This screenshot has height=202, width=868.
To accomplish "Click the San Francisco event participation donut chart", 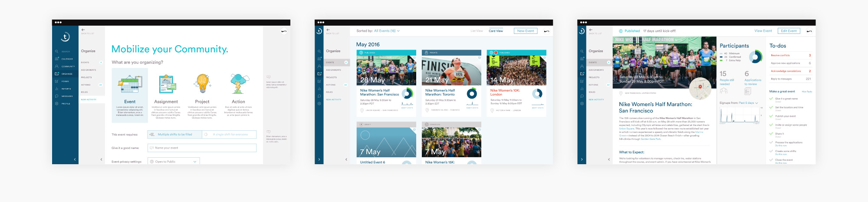I will (x=407, y=93).
